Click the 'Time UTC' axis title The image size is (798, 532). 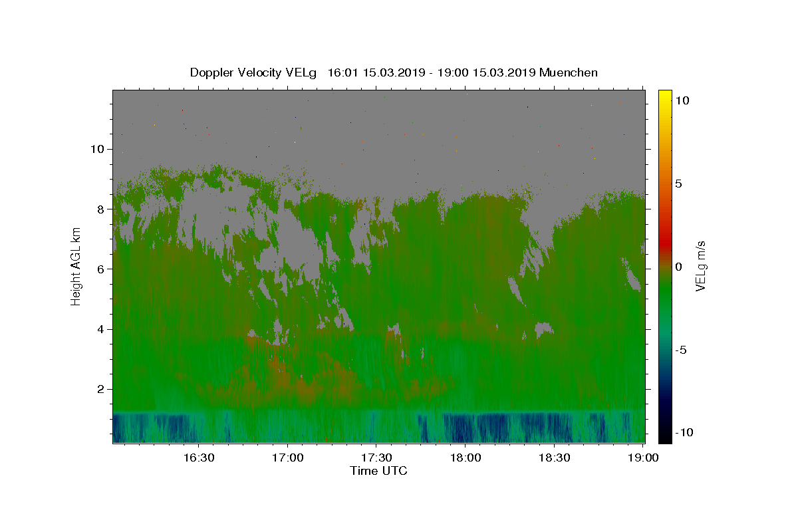(378, 471)
